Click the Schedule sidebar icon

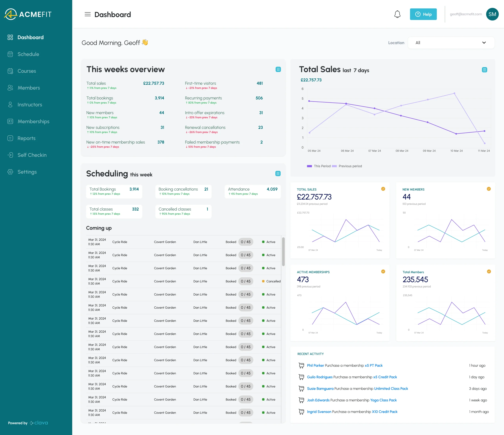click(10, 54)
